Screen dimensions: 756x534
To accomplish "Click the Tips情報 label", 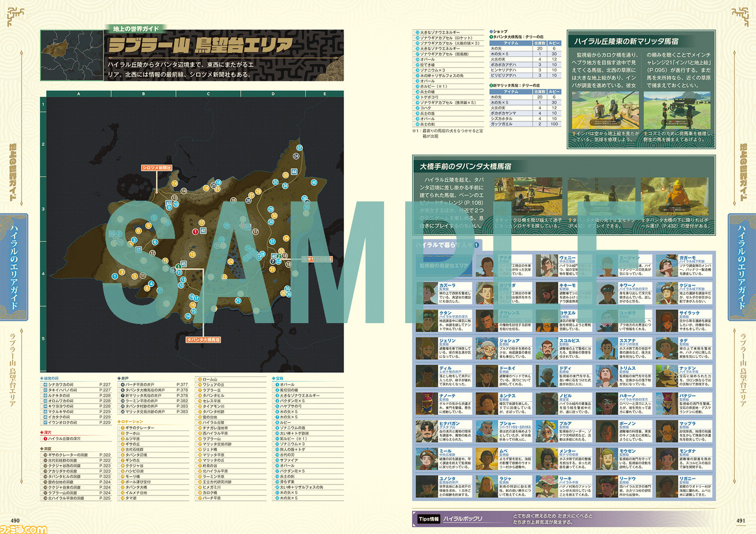I will pos(428,520).
